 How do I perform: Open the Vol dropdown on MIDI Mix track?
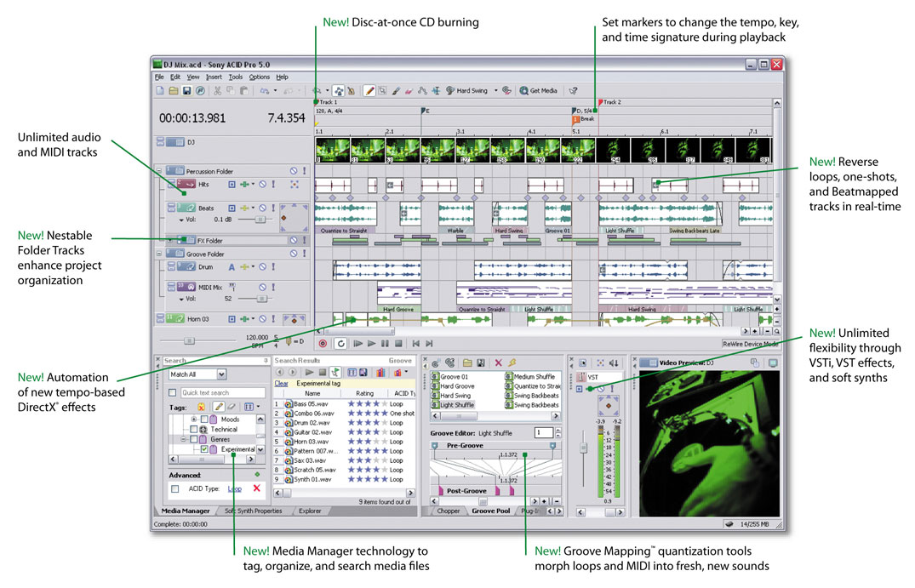(x=181, y=300)
